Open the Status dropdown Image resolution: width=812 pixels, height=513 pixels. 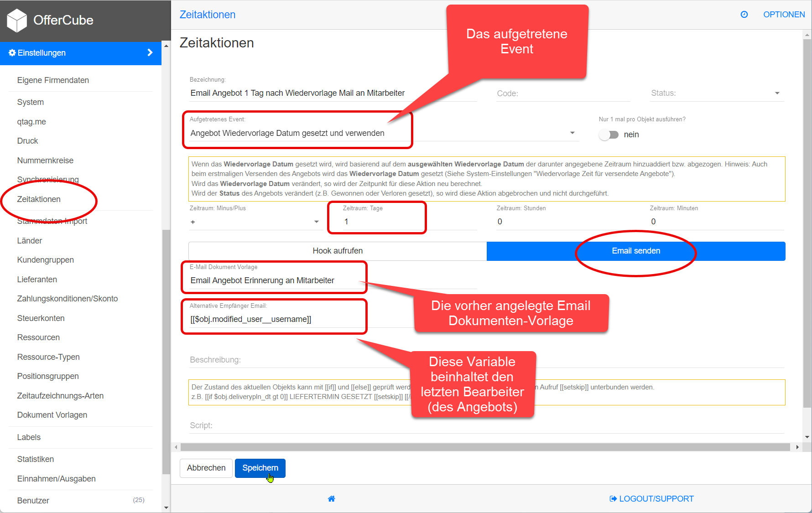777,93
